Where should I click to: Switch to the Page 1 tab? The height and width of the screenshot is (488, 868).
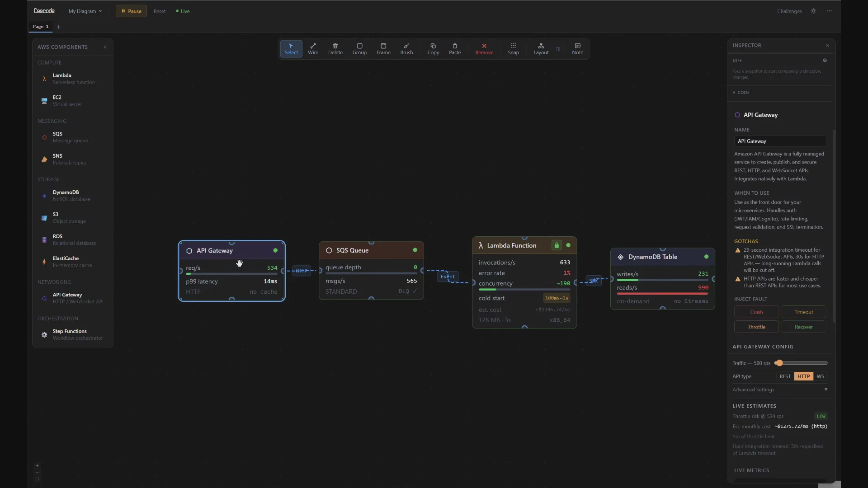coord(41,27)
